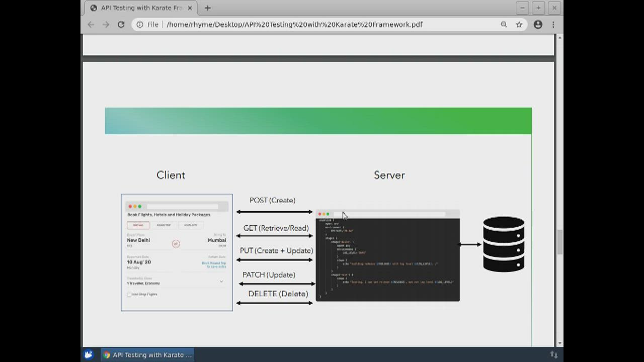Click the address bar file path
The width and height of the screenshot is (644, 362).
tap(294, 24)
